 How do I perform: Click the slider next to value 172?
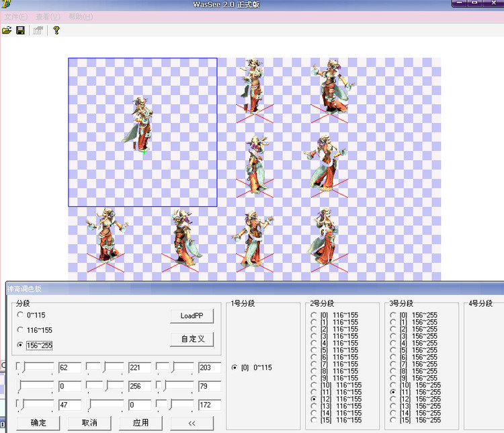coord(175,405)
